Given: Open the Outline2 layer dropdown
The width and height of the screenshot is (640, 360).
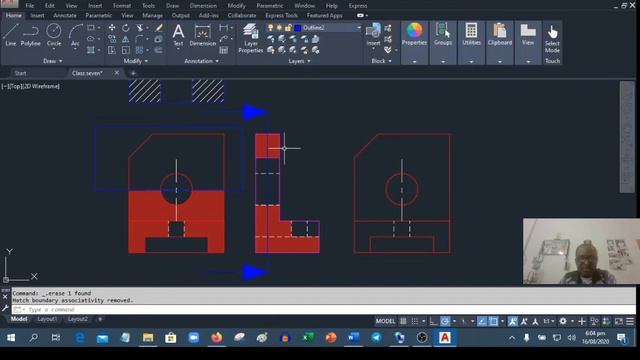Looking at the screenshot, I should tap(359, 28).
